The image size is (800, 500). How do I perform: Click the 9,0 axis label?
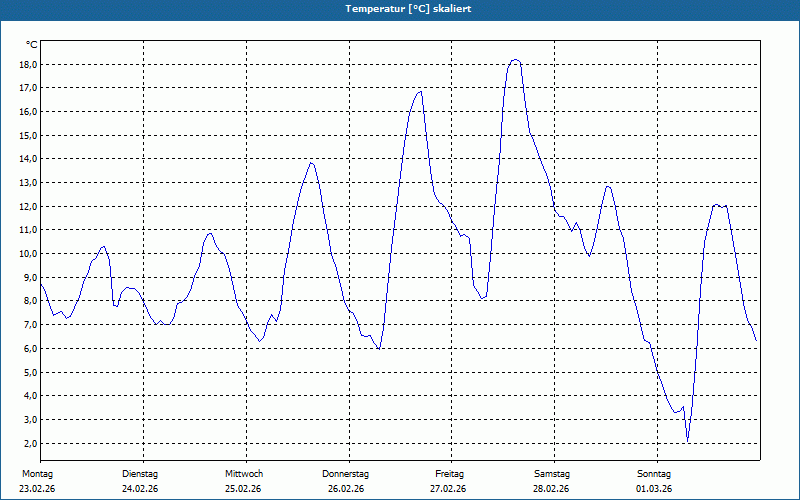[30, 278]
